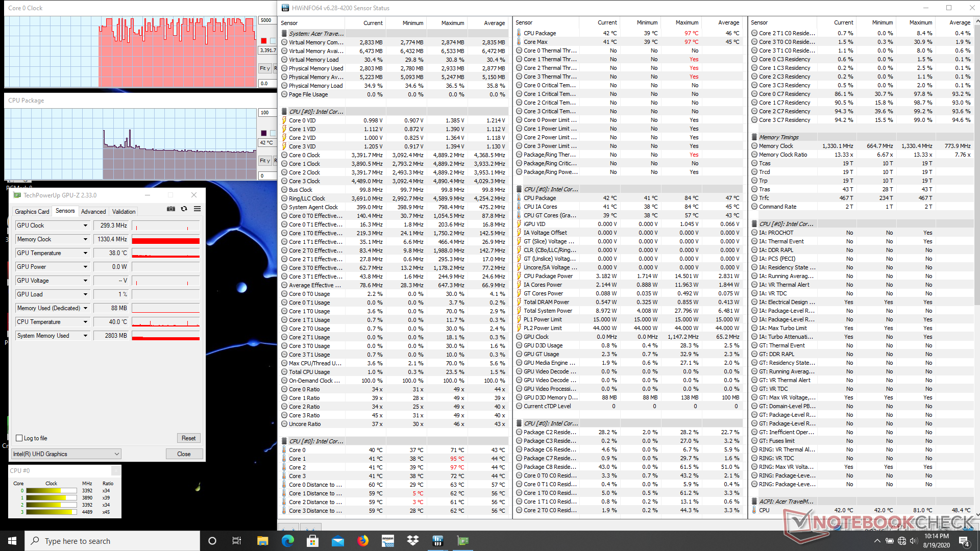Take a GPU-Z screenshot with the camera icon
The height and width of the screenshot is (551, 980).
tap(171, 209)
